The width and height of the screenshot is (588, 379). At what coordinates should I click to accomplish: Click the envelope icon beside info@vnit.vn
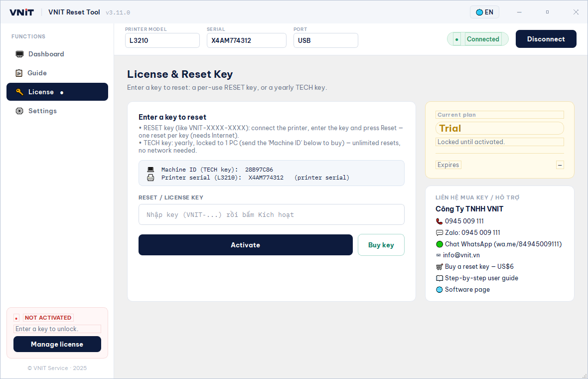click(x=439, y=255)
